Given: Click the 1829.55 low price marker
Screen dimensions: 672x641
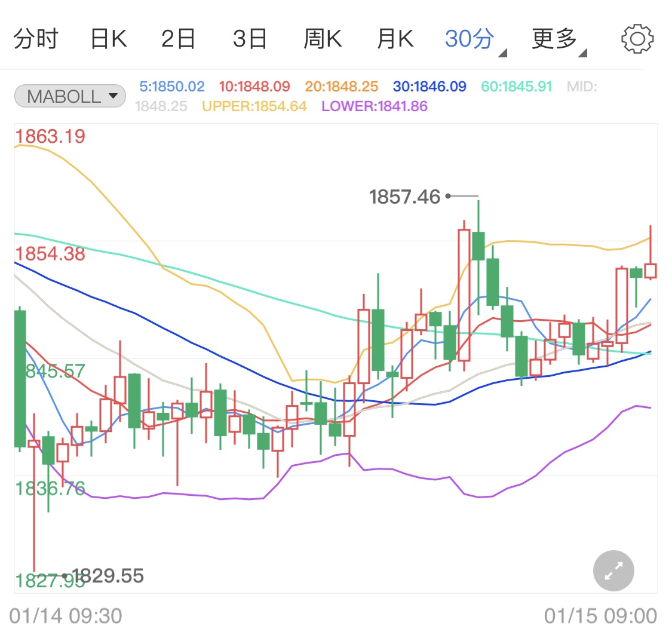Looking at the screenshot, I should click(108, 575).
